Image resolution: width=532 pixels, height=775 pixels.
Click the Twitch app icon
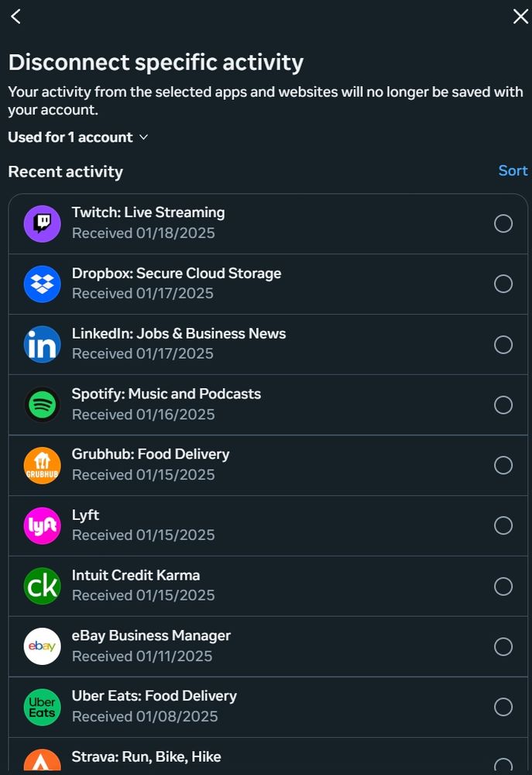(42, 224)
